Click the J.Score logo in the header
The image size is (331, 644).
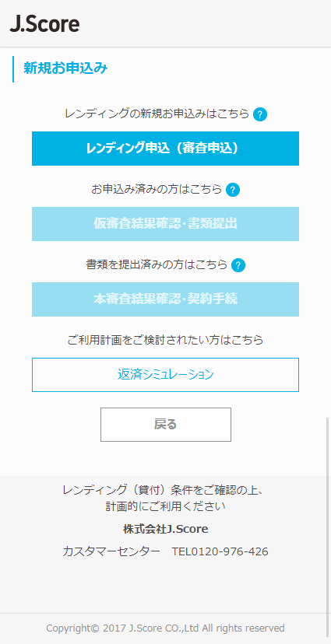[44, 24]
